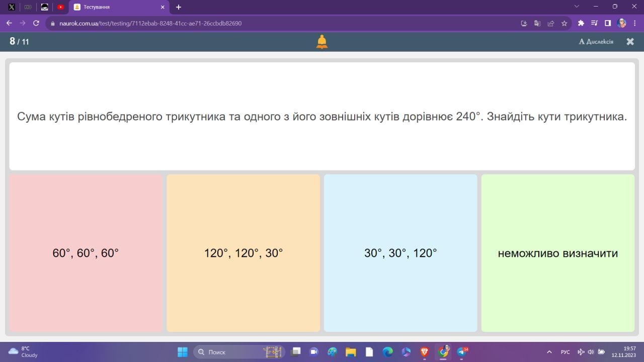
Task: Click the taskbar search box labeled Поиск
Action: click(x=239, y=352)
